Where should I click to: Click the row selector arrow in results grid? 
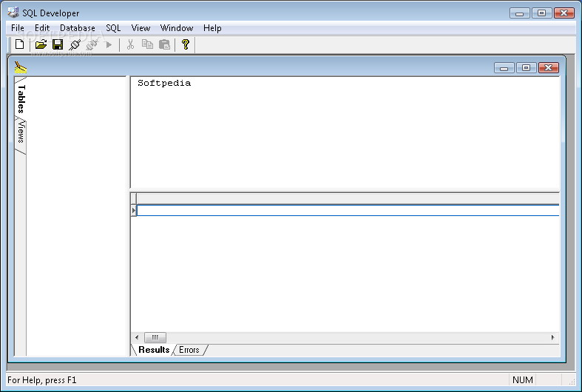point(134,211)
